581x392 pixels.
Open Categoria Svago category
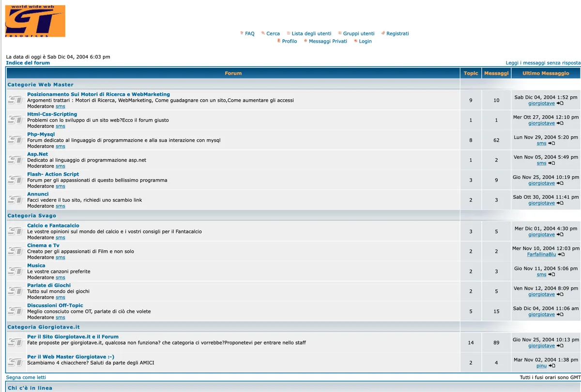pyautogui.click(x=32, y=216)
